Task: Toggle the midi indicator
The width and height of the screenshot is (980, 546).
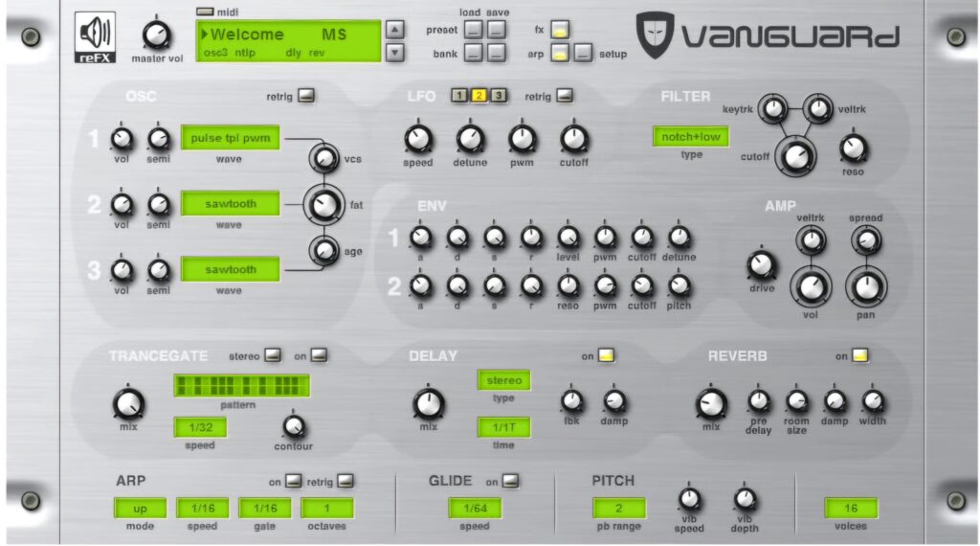Action: click(x=205, y=11)
